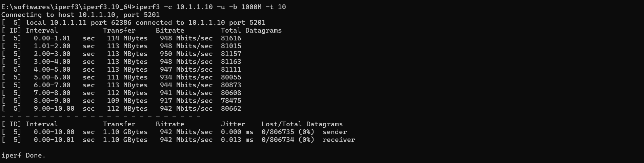Click the 5.00-6.00 interval row
Viewport: 644px width, 163px height.
point(121,77)
